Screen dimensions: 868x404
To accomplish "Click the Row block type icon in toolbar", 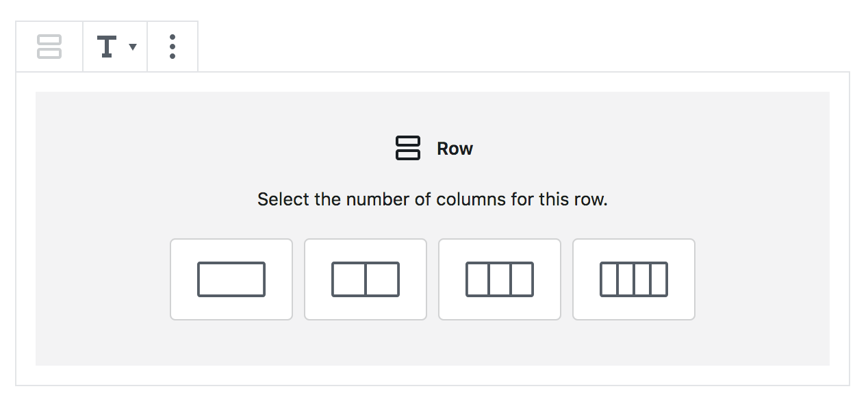I will point(49,47).
